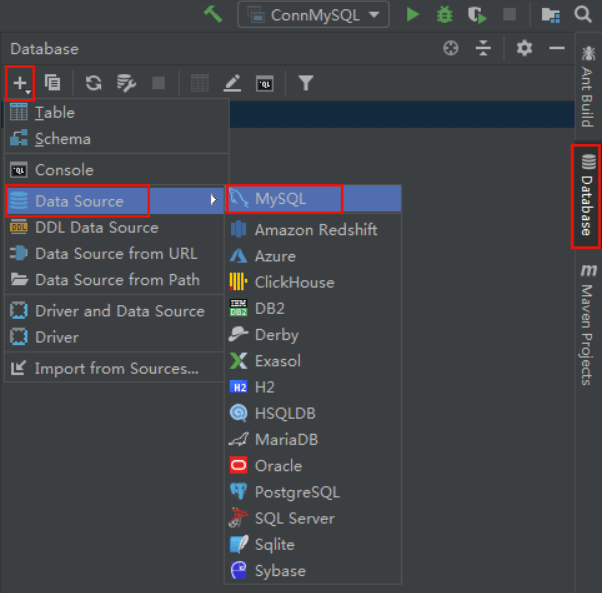Select Oracle data source

tap(313, 466)
